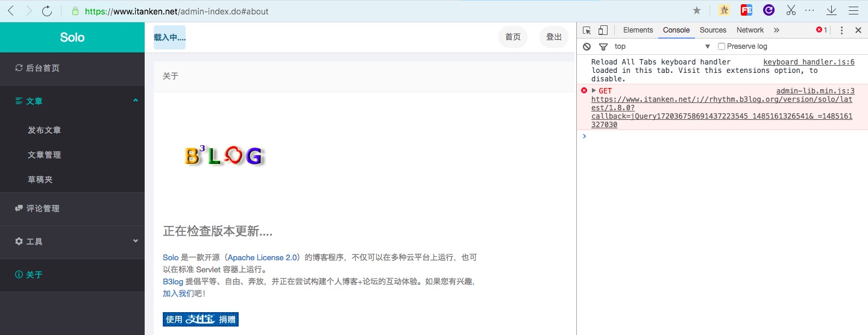Click the Solo header title
Viewport: 868px width, 335px height.
(72, 37)
